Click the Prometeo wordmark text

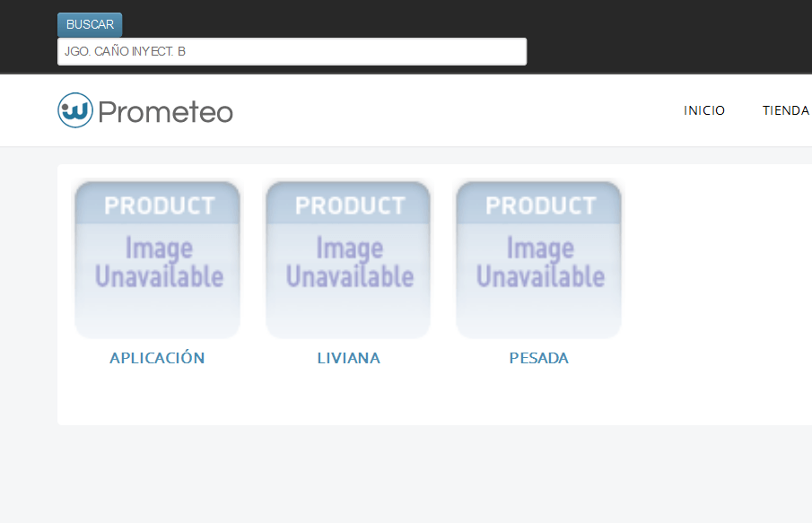click(x=166, y=112)
